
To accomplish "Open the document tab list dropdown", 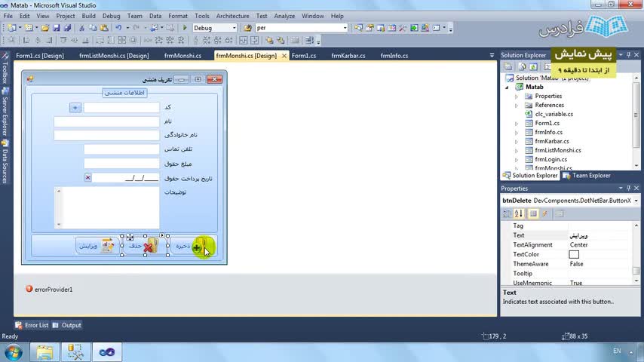I will [492, 55].
